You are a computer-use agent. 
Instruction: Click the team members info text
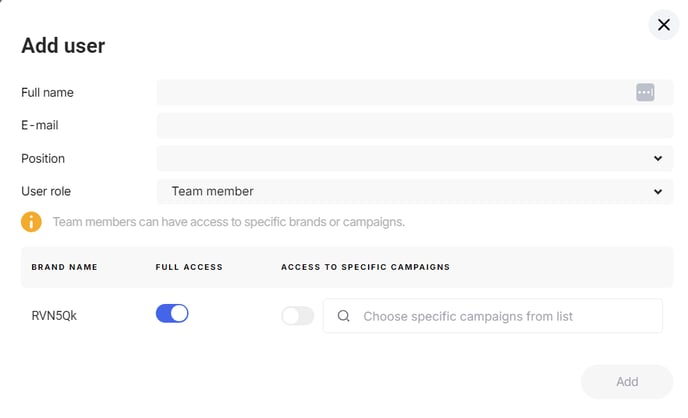point(229,222)
